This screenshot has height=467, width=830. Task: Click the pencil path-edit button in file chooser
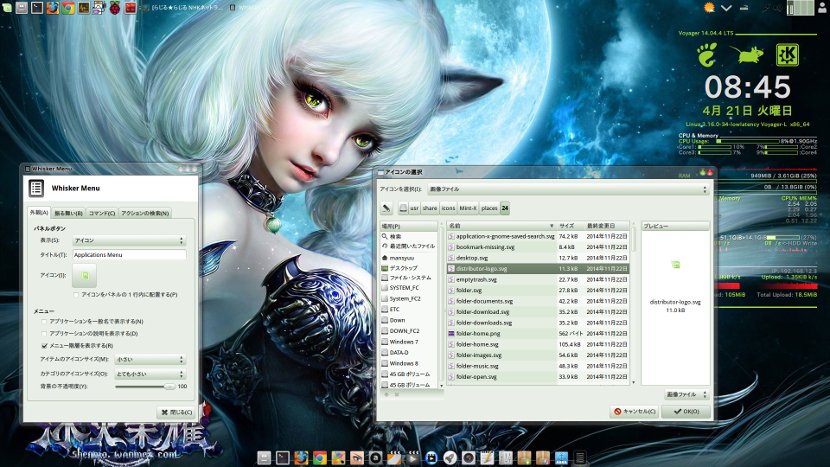click(x=387, y=208)
